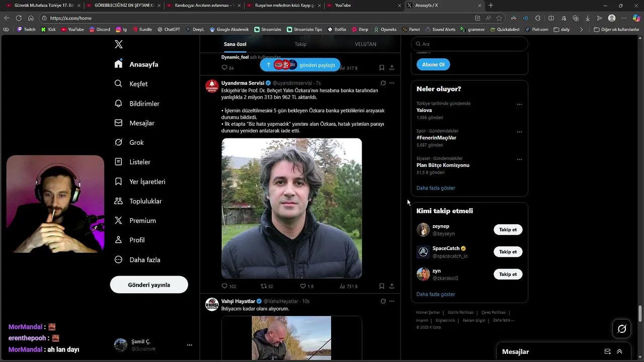Open Profil page
This screenshot has width=644, height=362.
(x=130, y=240)
